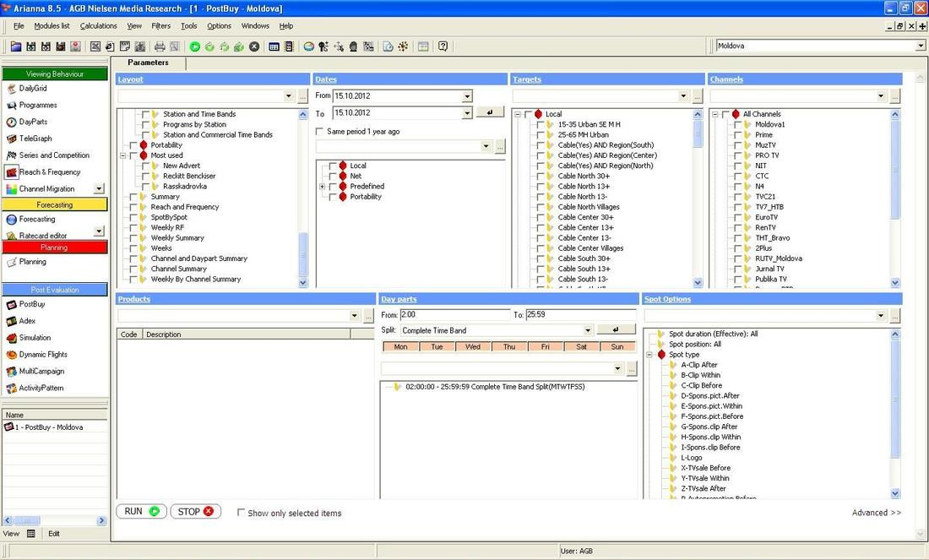Collapse the Spot type tree node
This screenshot has width=929, height=560.
[649, 355]
